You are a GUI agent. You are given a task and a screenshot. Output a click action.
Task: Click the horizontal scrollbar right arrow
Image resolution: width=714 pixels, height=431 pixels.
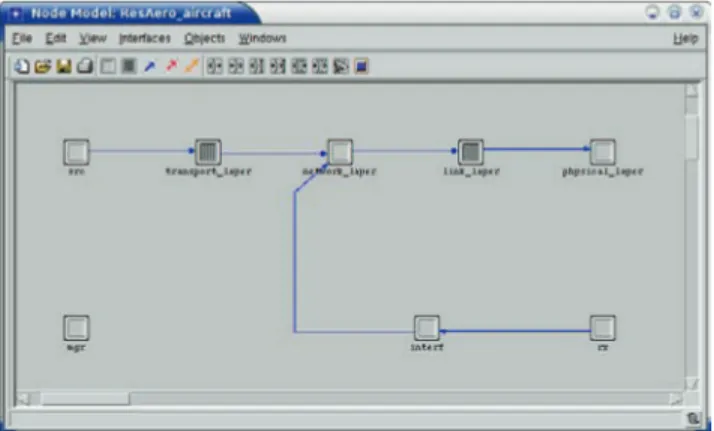(676, 399)
